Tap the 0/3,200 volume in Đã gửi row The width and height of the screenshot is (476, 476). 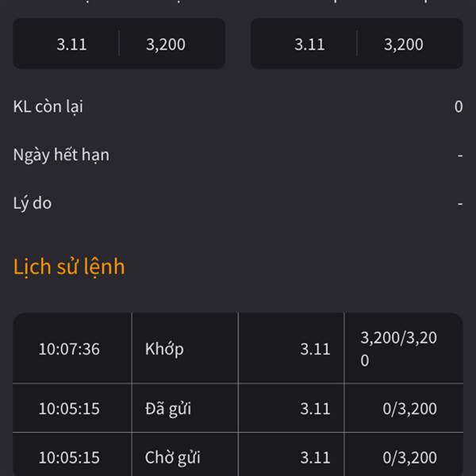(410, 409)
